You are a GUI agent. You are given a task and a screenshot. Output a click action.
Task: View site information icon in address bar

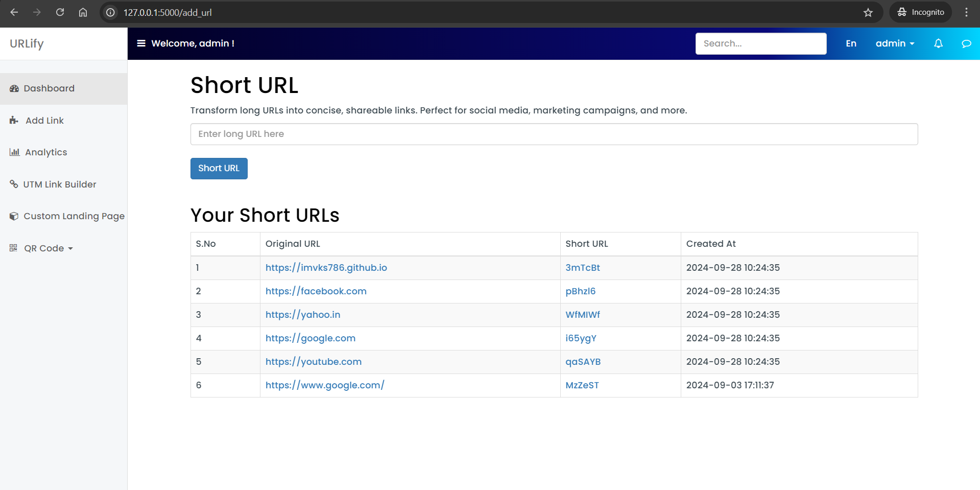[x=110, y=12]
